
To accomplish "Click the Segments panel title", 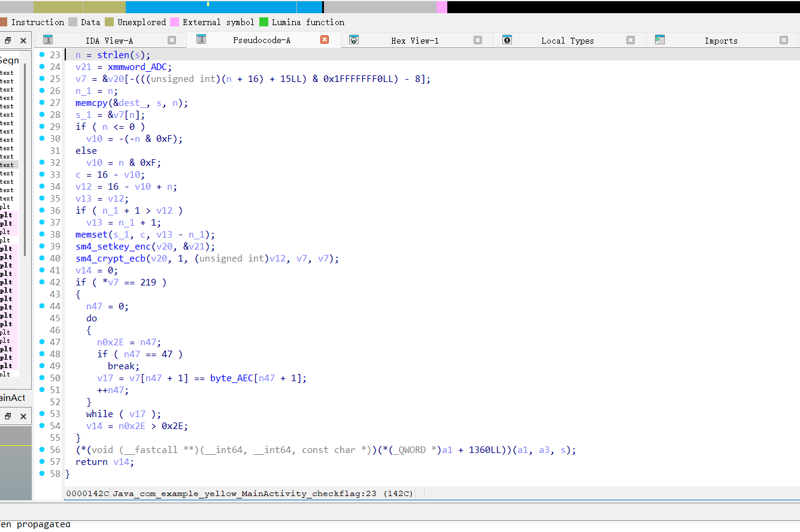I will click(10, 60).
